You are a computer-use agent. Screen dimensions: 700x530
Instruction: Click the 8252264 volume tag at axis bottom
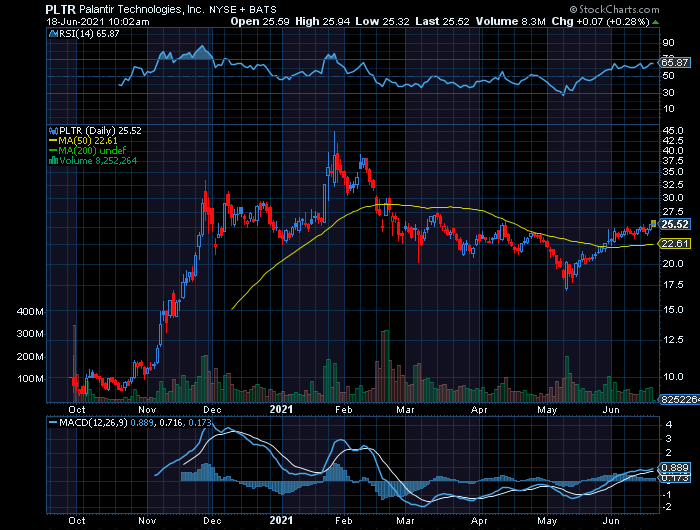[x=679, y=400]
